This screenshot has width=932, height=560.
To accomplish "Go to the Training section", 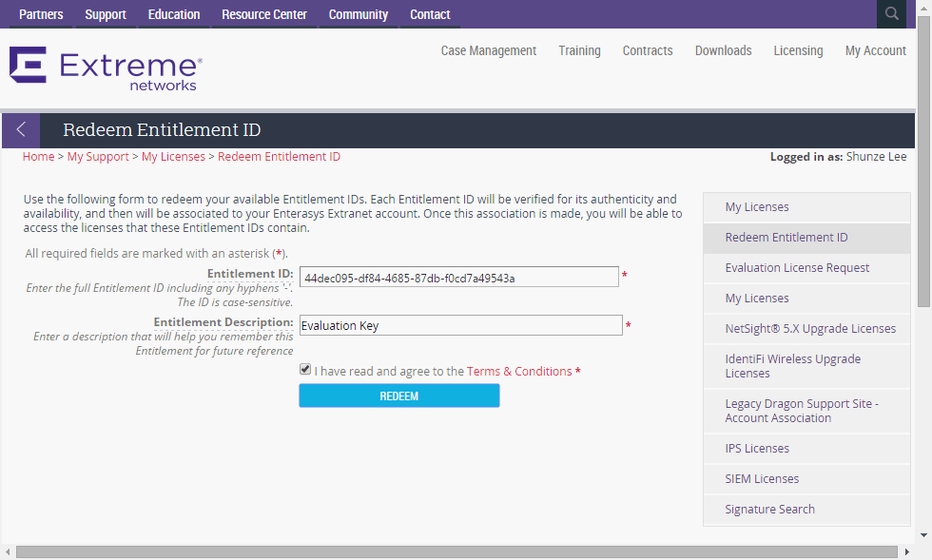I will click(579, 51).
